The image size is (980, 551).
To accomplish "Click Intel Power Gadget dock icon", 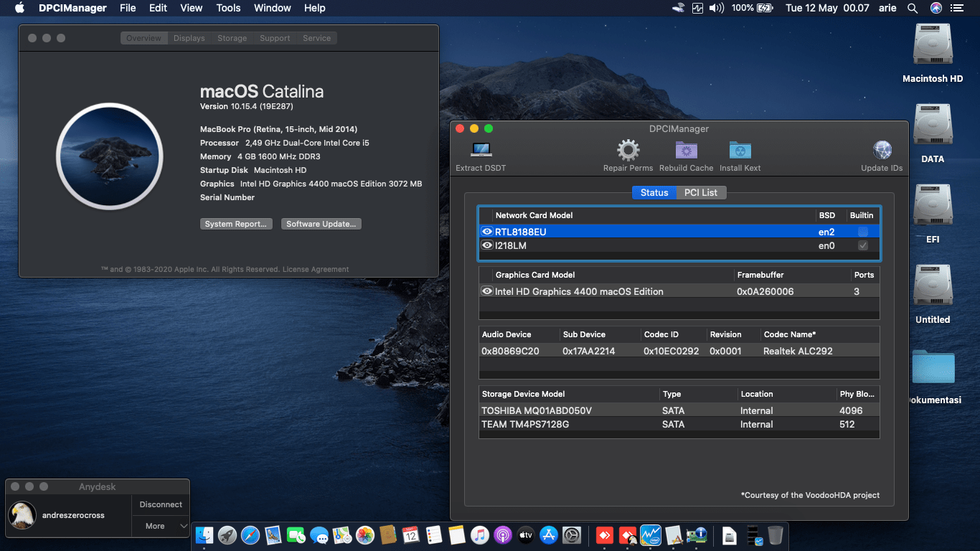I will pos(651,534).
